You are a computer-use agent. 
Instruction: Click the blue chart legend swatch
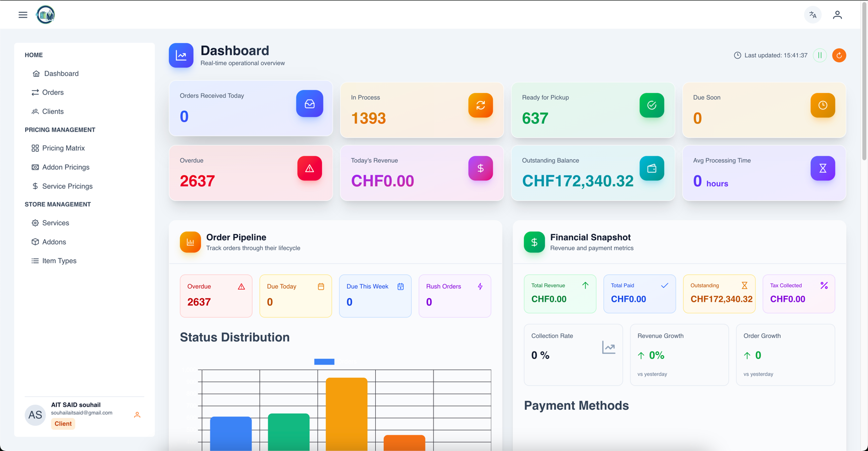(x=324, y=362)
